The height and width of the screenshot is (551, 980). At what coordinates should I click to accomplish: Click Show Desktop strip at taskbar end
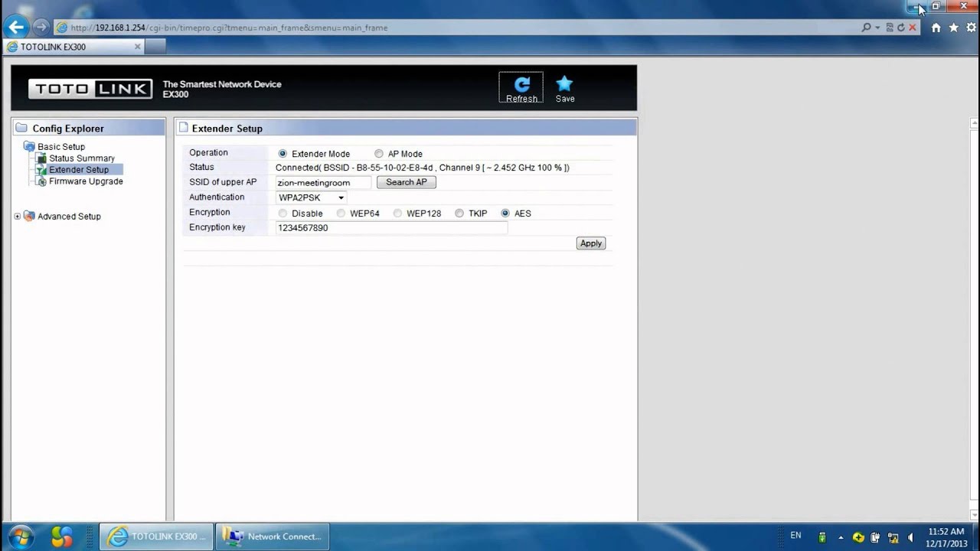pos(975,536)
